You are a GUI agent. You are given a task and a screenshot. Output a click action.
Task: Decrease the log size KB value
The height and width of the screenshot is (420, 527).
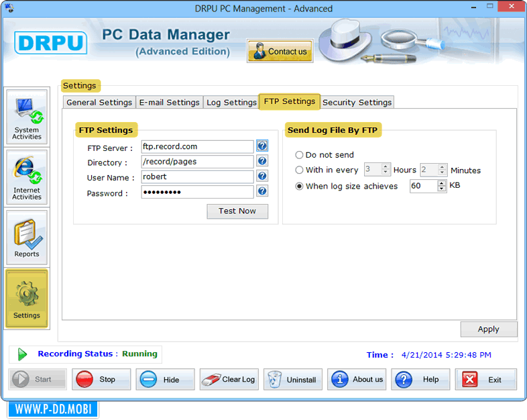coord(441,189)
